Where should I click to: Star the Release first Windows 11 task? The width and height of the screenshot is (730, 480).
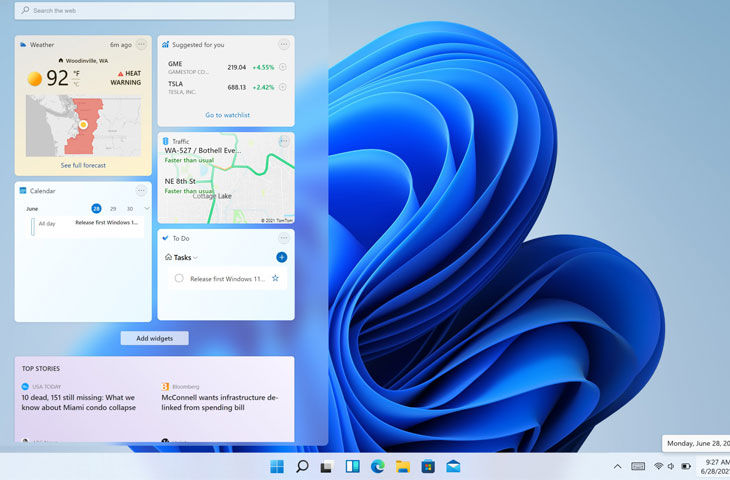tap(275, 278)
